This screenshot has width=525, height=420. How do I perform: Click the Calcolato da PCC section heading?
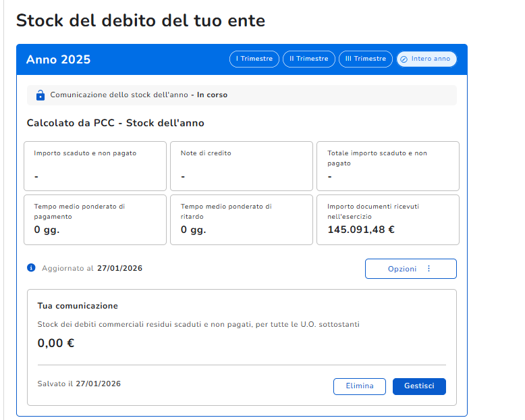115,123
